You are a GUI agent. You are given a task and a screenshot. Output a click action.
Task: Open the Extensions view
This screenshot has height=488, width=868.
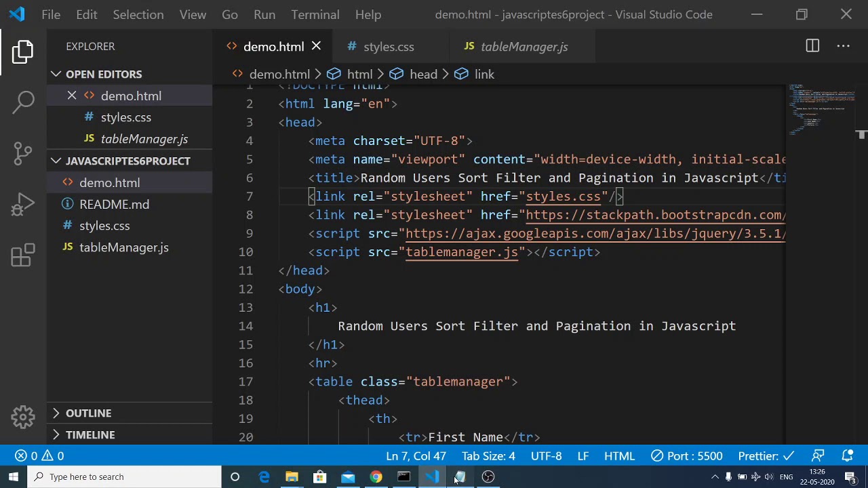click(x=23, y=256)
